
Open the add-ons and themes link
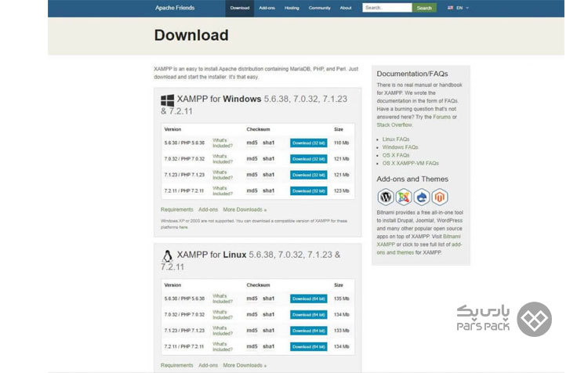click(x=419, y=248)
